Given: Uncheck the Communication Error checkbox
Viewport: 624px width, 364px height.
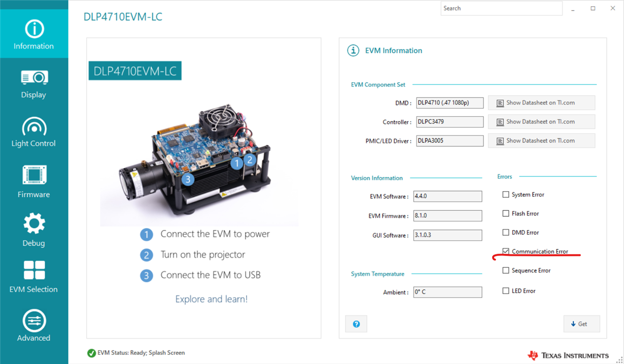Looking at the screenshot, I should pyautogui.click(x=506, y=251).
